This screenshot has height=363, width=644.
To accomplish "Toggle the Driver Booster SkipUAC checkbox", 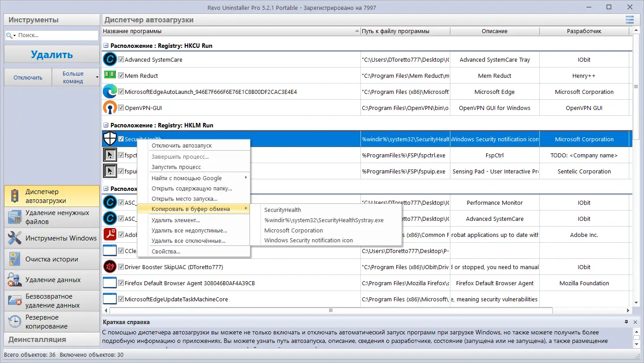I will [x=121, y=267].
